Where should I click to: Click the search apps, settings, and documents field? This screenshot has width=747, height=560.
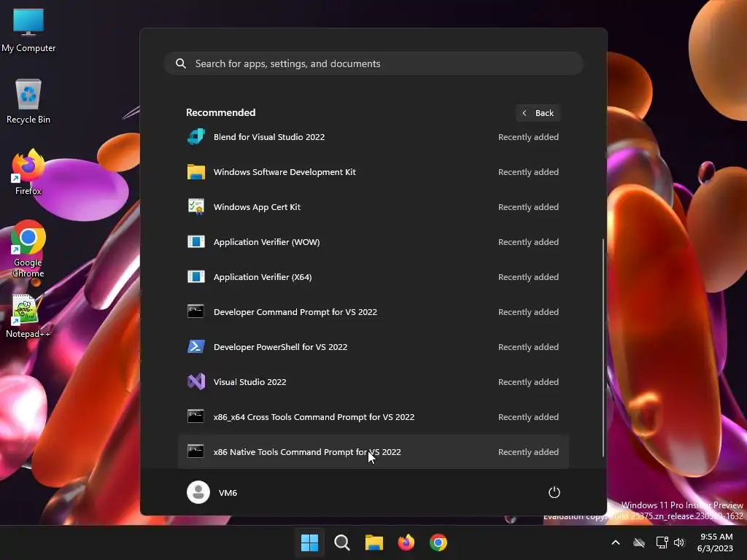coord(373,63)
